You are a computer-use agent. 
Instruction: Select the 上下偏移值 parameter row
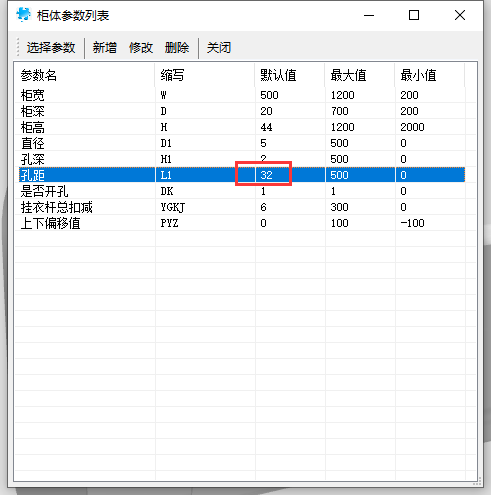tap(242, 223)
